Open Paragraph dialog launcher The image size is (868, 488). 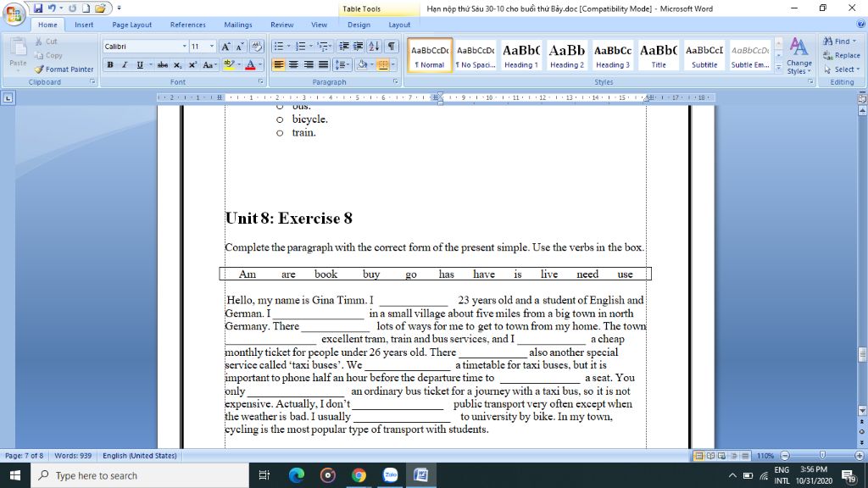(396, 82)
